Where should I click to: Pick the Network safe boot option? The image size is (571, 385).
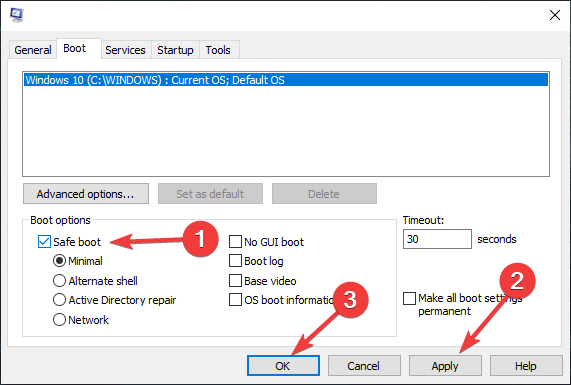click(59, 320)
